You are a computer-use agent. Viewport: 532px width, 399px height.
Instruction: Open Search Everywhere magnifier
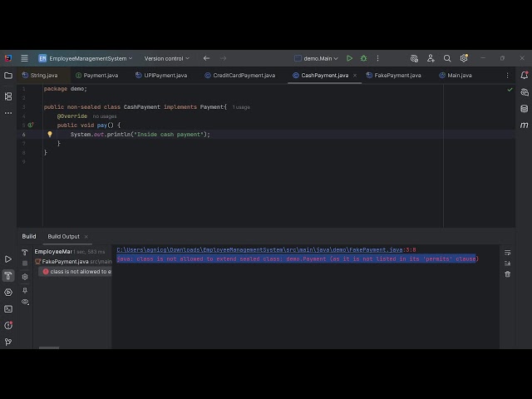pyautogui.click(x=447, y=58)
